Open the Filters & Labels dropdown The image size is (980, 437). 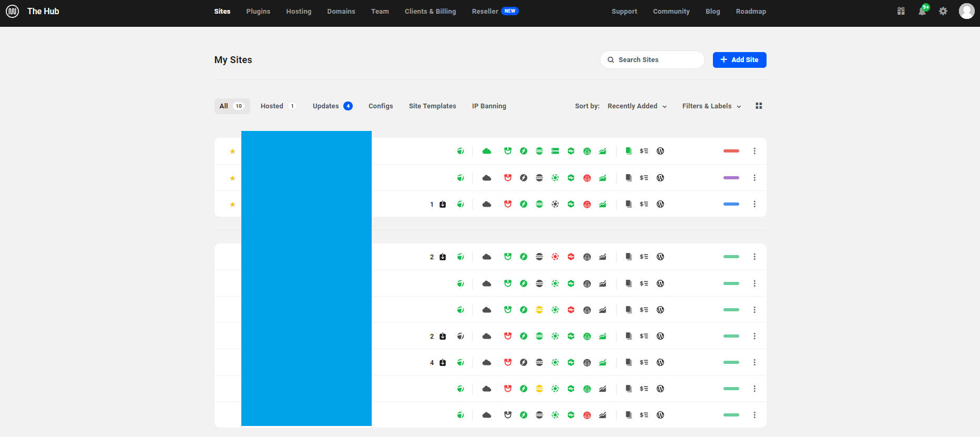(711, 106)
